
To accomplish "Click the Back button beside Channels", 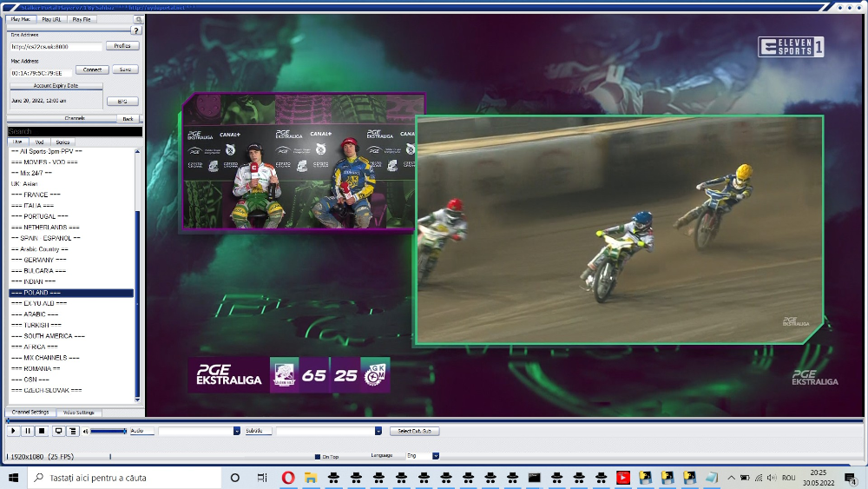I will coord(128,118).
